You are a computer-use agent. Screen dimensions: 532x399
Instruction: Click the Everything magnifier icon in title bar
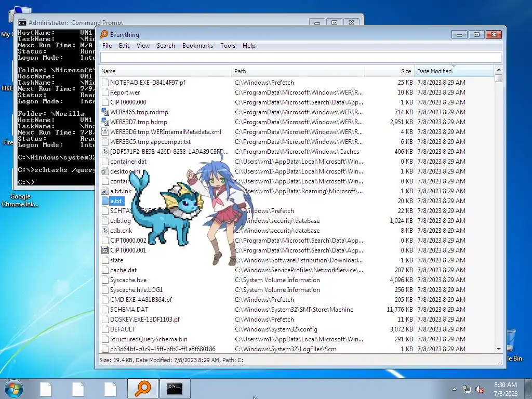[x=104, y=34]
